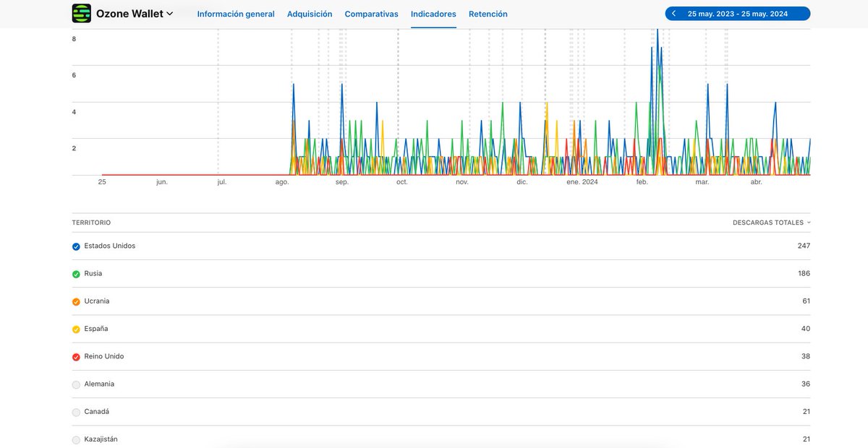868x448 pixels.
Task: Click the 38 downloads value
Action: tap(806, 356)
